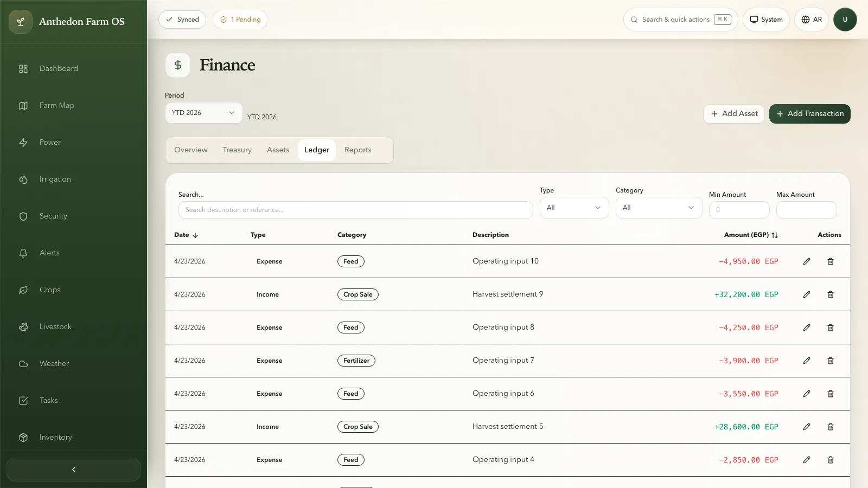Switch language with AR button
The image size is (868, 488).
click(812, 20)
